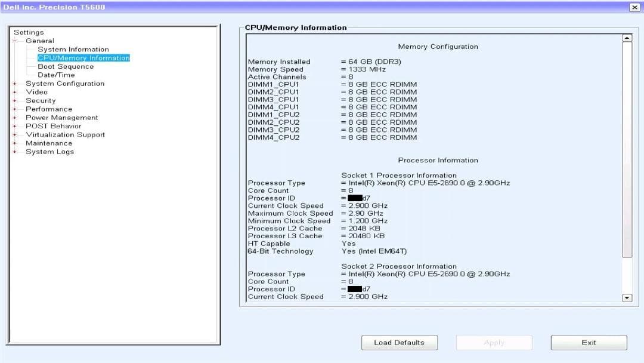This screenshot has height=363, width=644.
Task: Click the Memory Installed row
Action: (324, 61)
